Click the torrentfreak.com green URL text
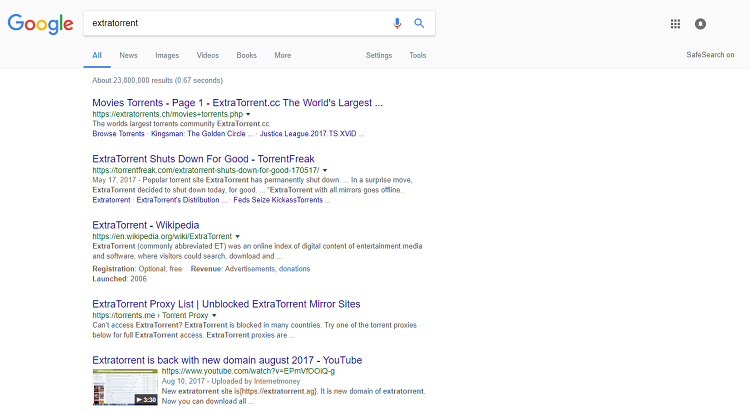 (206, 170)
